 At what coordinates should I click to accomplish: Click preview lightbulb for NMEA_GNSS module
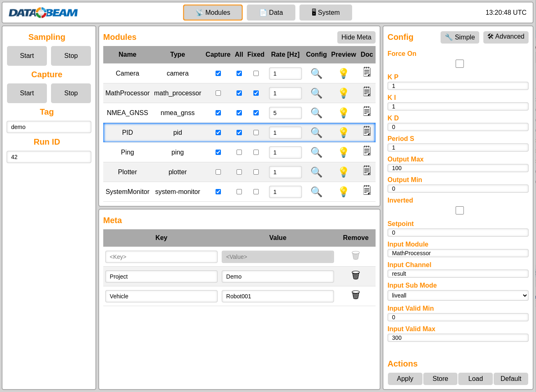[x=343, y=113]
